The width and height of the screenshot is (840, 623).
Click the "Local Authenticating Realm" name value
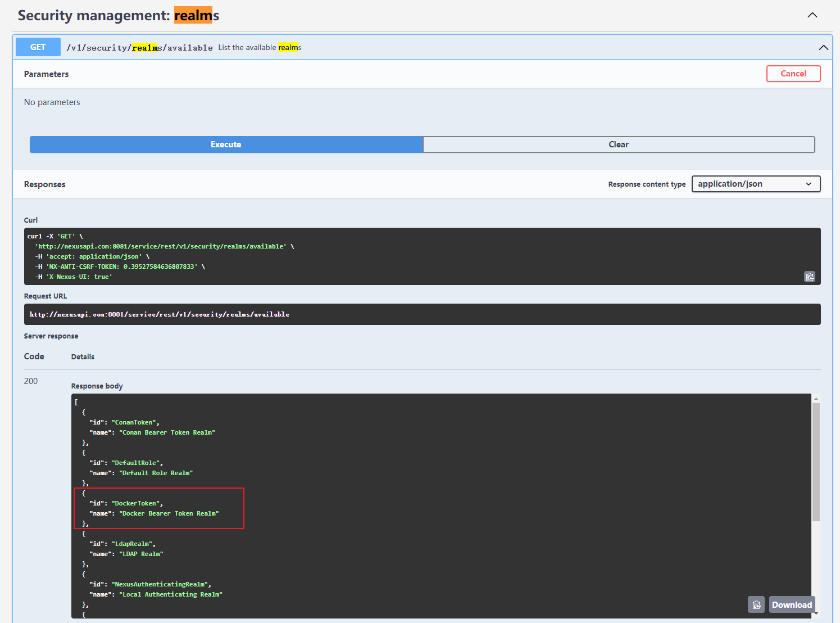coord(171,594)
